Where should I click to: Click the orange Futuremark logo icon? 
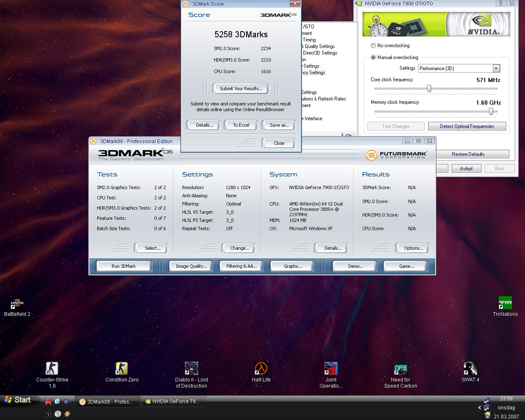tap(371, 155)
